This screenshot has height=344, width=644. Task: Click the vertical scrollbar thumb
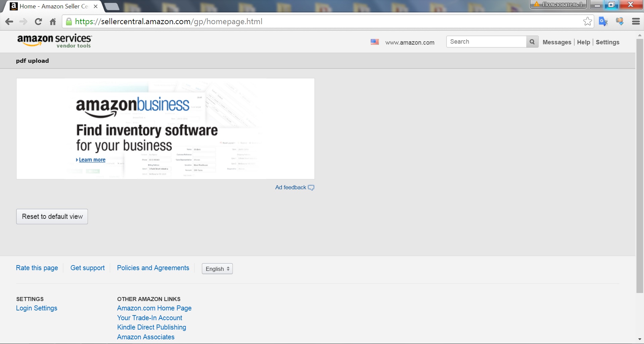640,166
